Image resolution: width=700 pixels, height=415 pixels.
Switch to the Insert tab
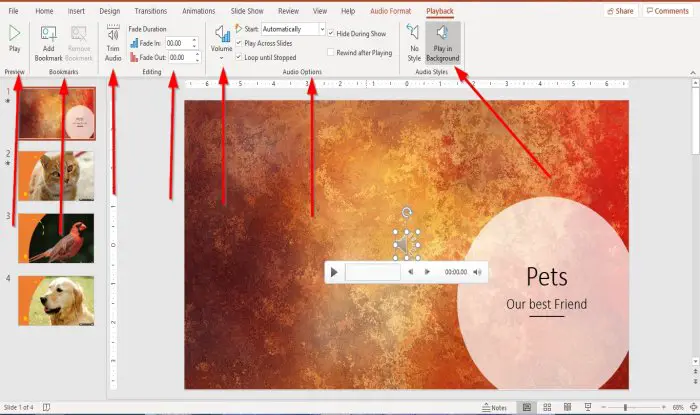[x=76, y=11]
